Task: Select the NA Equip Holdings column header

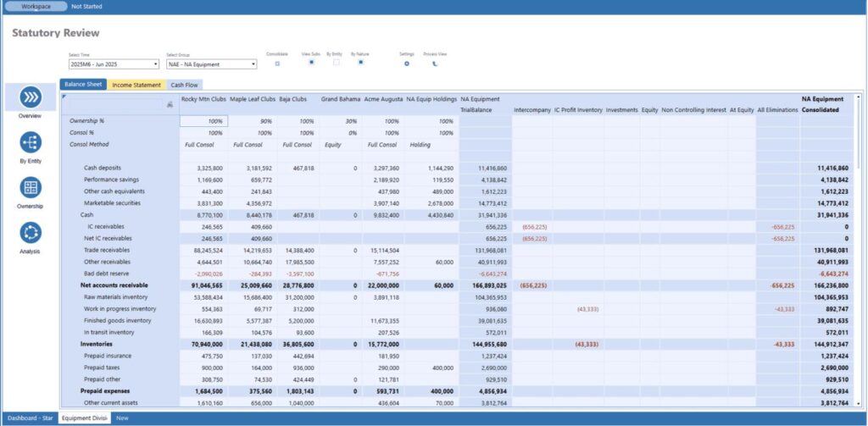Action: [x=431, y=99]
